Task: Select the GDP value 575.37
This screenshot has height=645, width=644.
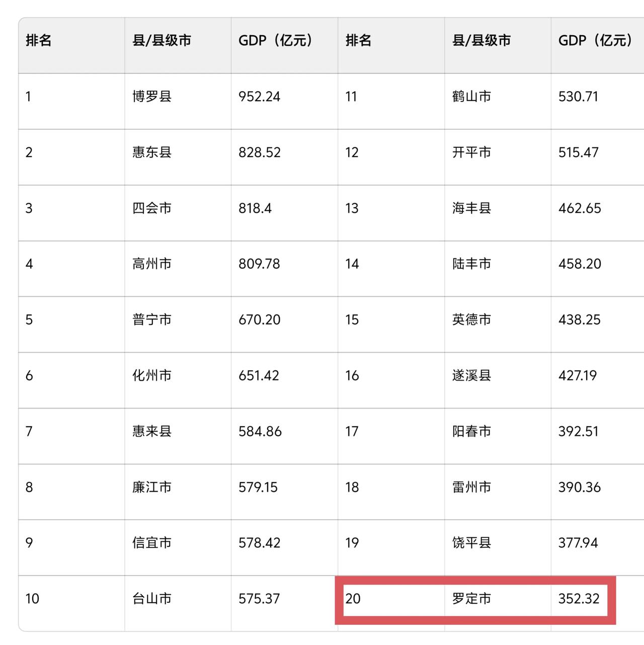Action: coord(259,598)
